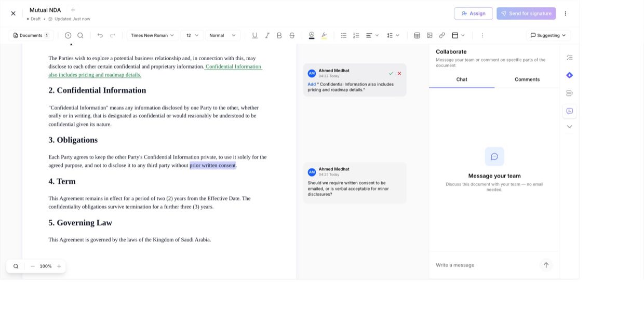Open the Suggesting mode dropdown

click(x=548, y=35)
